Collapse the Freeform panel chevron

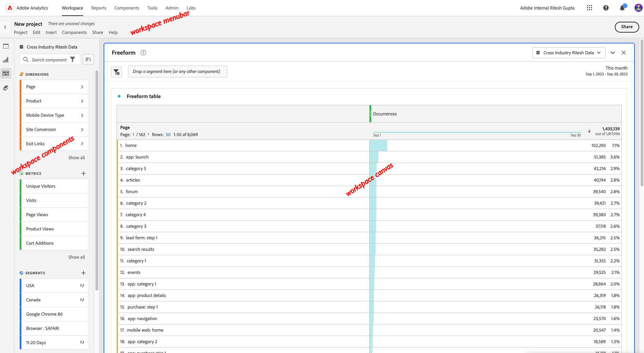coord(613,53)
